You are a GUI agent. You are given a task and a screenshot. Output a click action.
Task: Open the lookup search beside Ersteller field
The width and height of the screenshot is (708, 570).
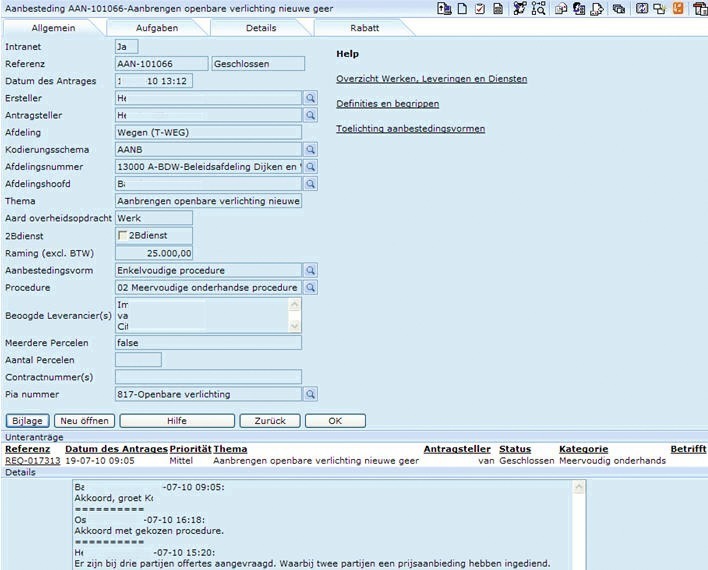(311, 98)
